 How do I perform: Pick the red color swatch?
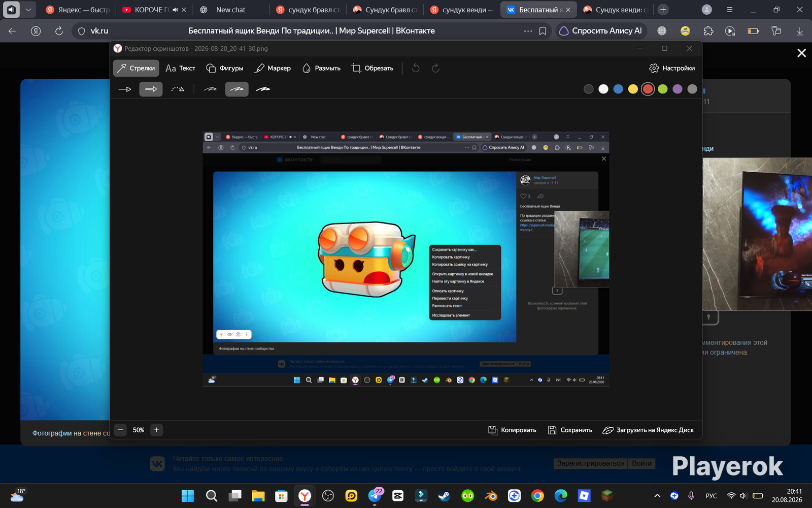coord(648,89)
